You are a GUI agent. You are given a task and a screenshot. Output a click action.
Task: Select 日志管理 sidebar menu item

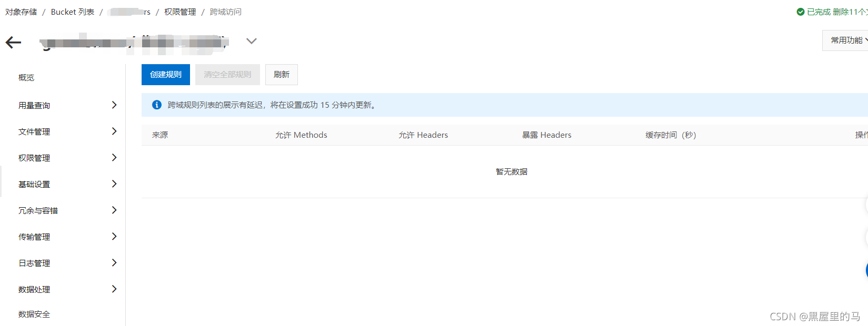pyautogui.click(x=34, y=263)
